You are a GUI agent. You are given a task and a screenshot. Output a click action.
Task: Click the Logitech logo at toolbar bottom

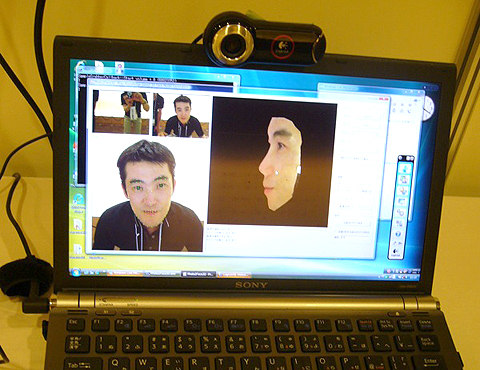click(x=396, y=252)
